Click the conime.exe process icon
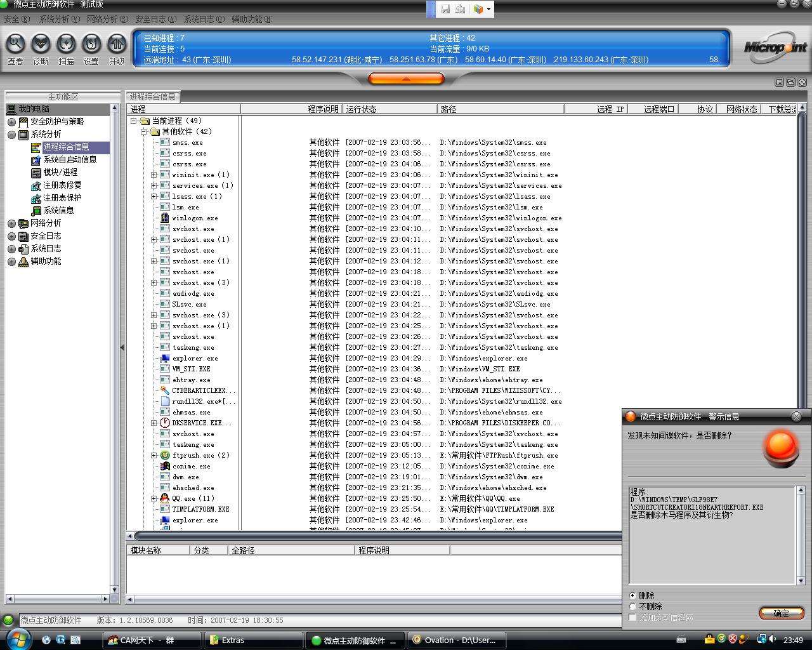812x650 pixels. coord(165,466)
